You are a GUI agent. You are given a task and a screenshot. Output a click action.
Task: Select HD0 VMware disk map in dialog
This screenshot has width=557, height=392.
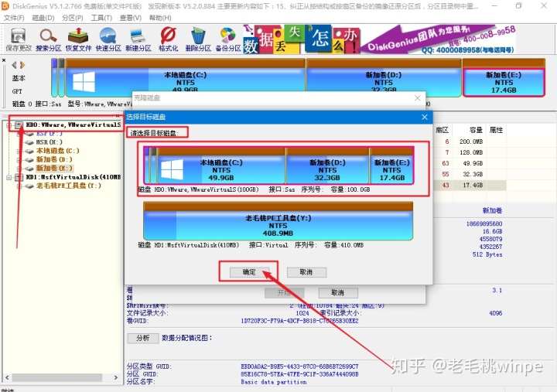[x=278, y=165]
